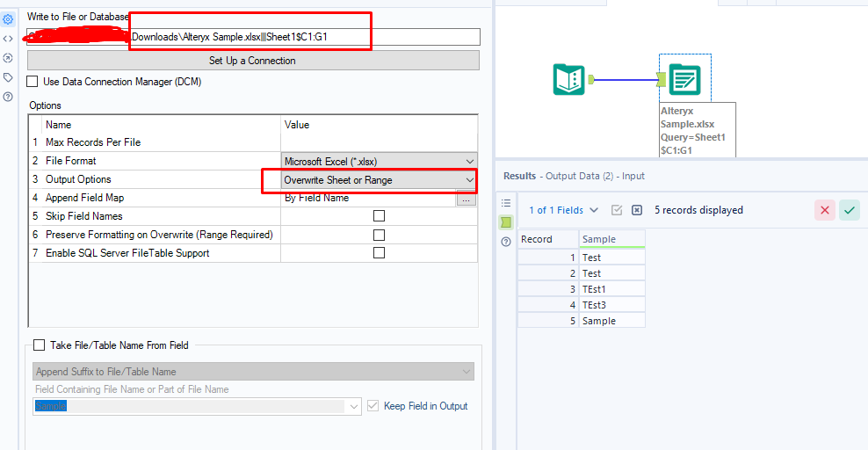Open the Output Options dropdown
The width and height of the screenshot is (868, 450).
[x=380, y=180]
